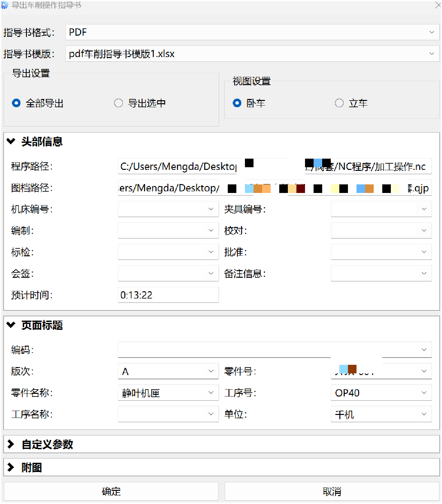This screenshot has width=442, height=504.
Task: Collapse the 头部信息 section
Action: point(11,142)
